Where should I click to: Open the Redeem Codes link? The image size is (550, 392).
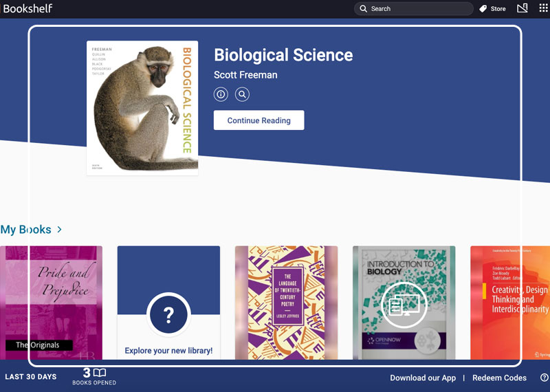(x=499, y=378)
